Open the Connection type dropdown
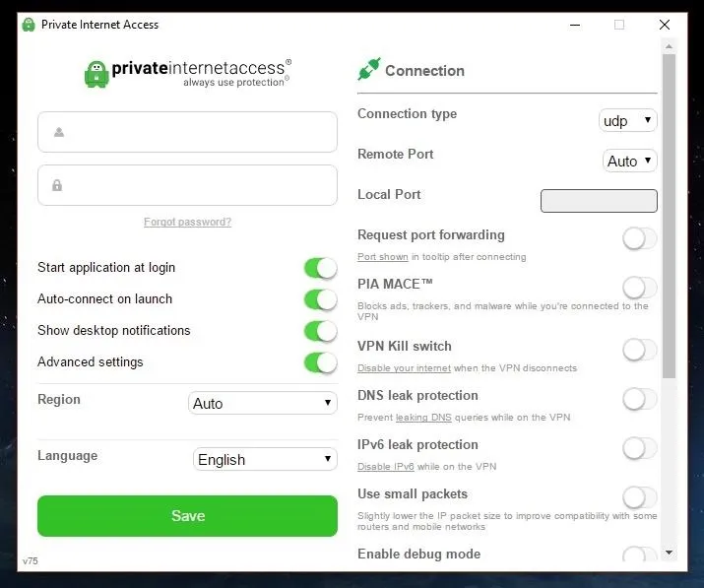Screen dimensions: 704x588 point(627,120)
